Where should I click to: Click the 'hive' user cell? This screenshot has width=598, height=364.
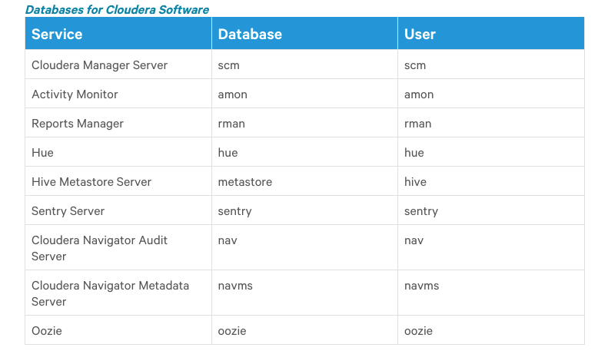point(491,181)
